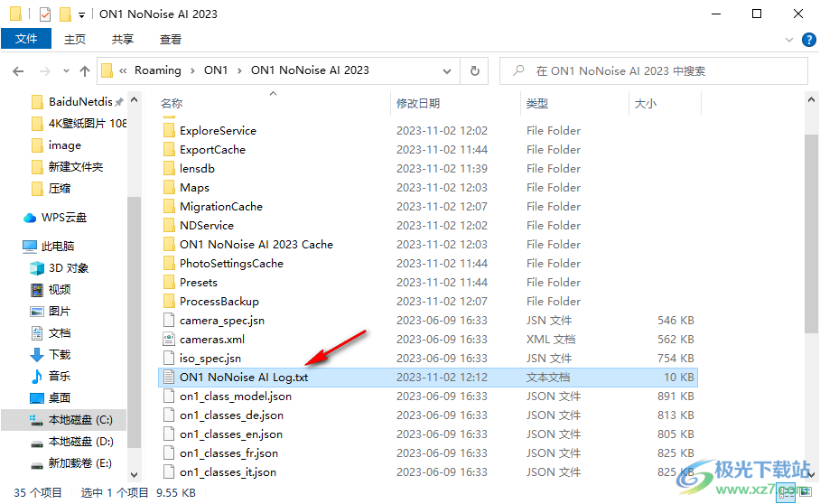Screen dimensions: 820x504
Task: Select on1_classes_fr.json file
Action: [x=229, y=453]
